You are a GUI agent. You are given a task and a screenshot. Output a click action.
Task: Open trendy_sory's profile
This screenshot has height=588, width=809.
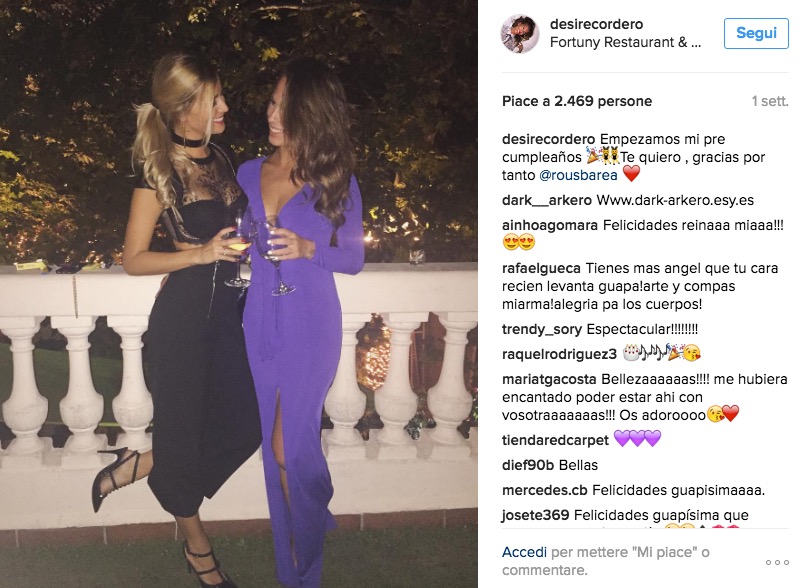click(542, 329)
